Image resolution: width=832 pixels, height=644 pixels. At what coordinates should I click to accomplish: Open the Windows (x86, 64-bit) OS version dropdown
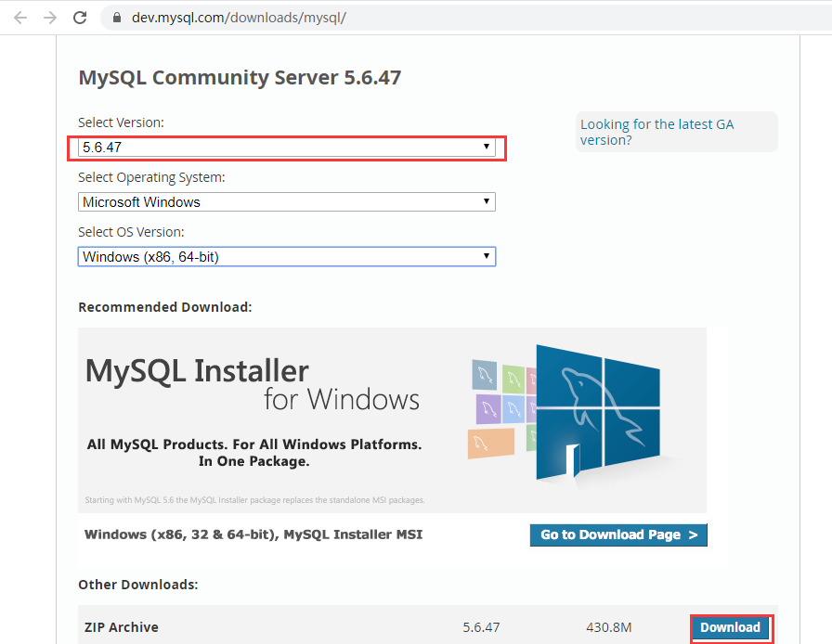[x=287, y=257]
